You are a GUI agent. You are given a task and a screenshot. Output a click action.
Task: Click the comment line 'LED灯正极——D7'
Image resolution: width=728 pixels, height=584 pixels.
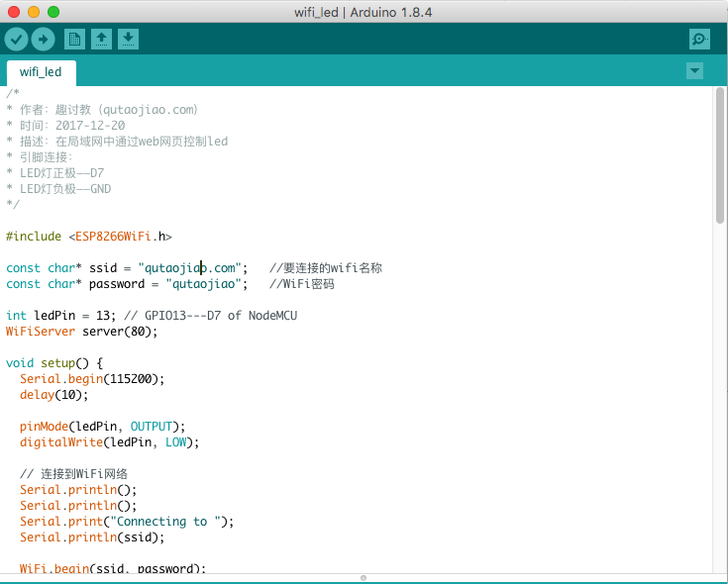coord(61,173)
